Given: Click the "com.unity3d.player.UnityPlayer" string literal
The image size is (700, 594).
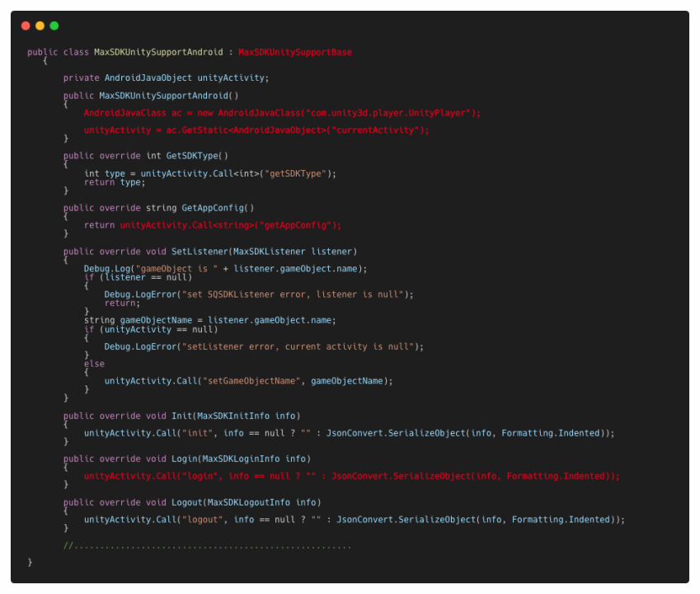Looking at the screenshot, I should (388, 113).
